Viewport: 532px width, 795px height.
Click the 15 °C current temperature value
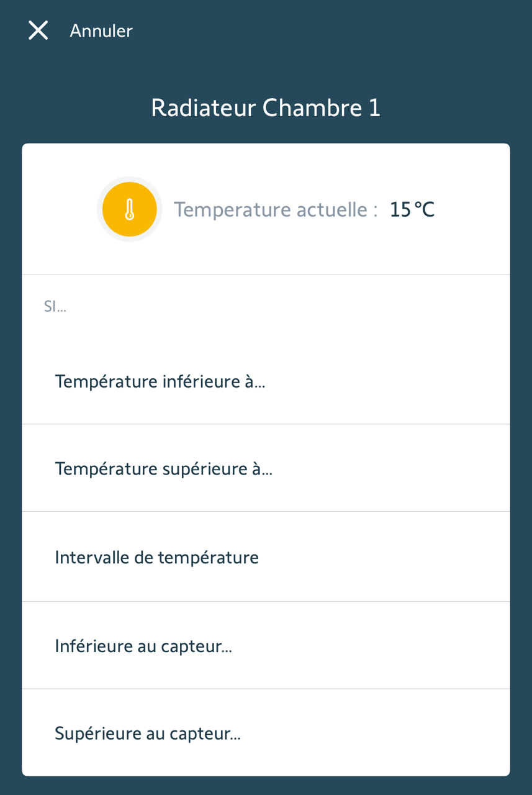[412, 210]
